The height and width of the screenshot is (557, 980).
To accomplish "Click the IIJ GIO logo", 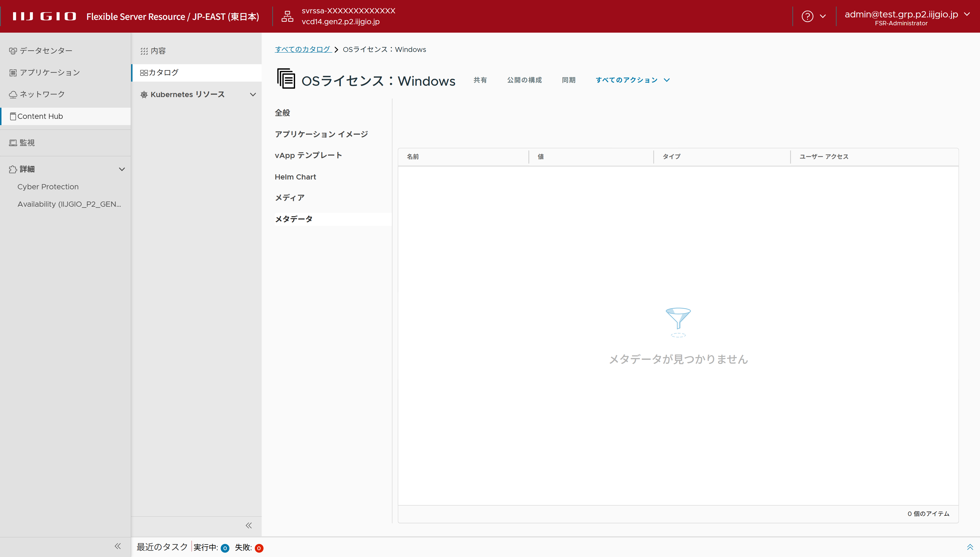I will (44, 16).
